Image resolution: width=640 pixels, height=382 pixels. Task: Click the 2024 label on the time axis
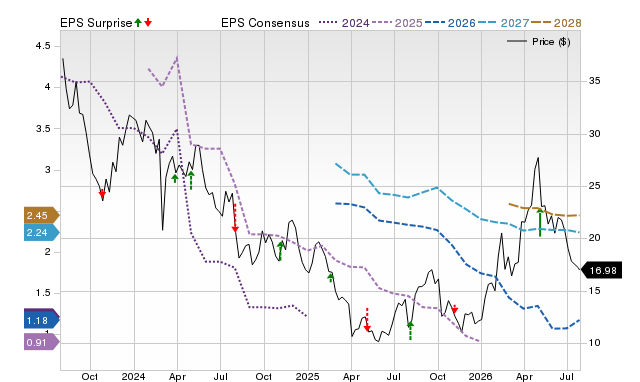click(x=133, y=376)
